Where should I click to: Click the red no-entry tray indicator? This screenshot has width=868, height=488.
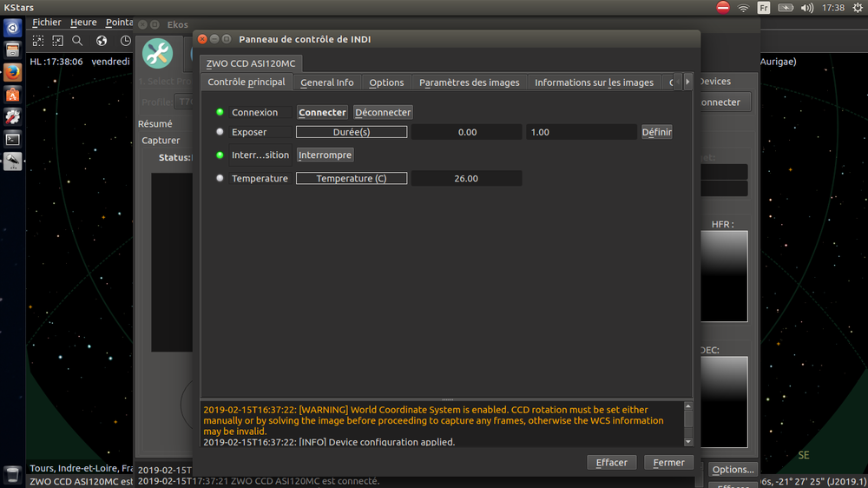pos(723,7)
